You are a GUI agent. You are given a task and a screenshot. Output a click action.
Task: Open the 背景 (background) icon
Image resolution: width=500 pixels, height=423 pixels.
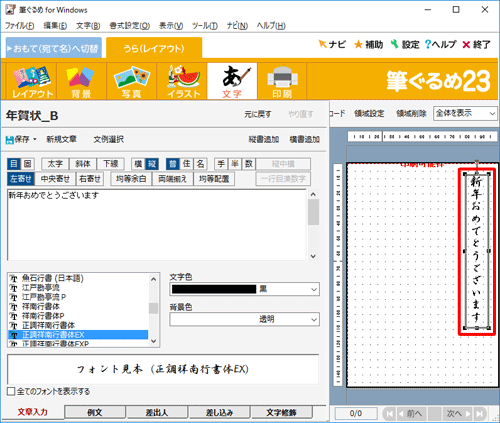tap(81, 82)
